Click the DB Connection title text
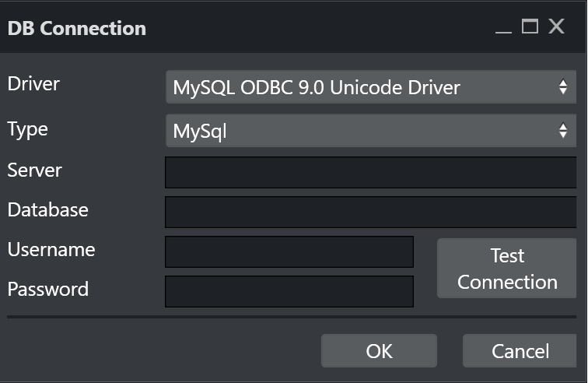Image resolution: width=588 pixels, height=383 pixels. 77,29
